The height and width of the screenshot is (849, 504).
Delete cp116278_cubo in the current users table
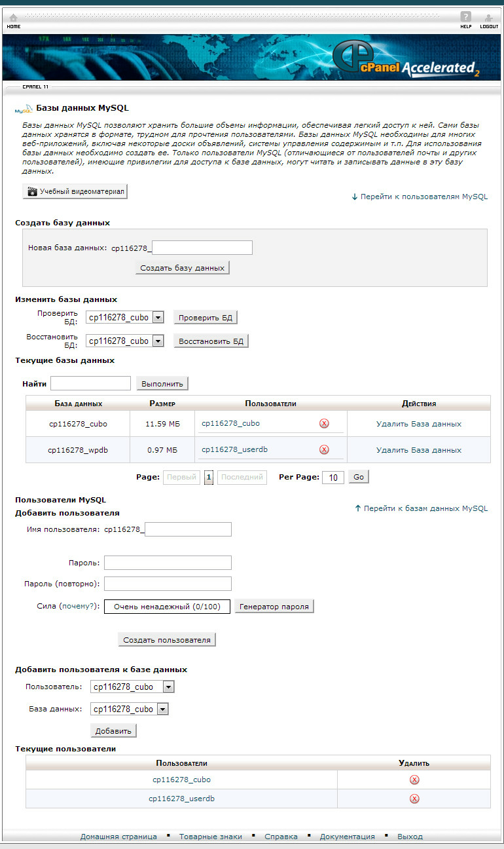[x=414, y=780]
